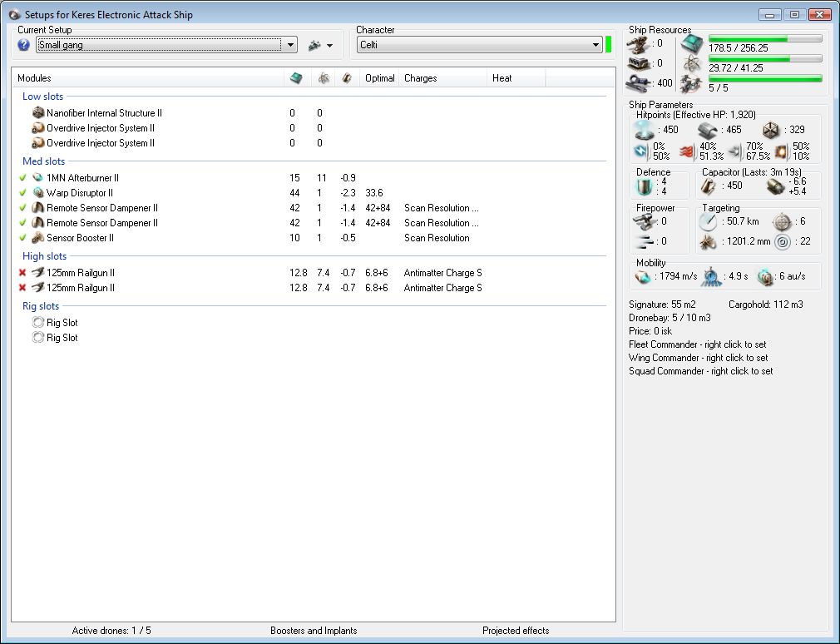This screenshot has height=644, width=840.
Task: Open the Projected effects panel
Action: (516, 631)
